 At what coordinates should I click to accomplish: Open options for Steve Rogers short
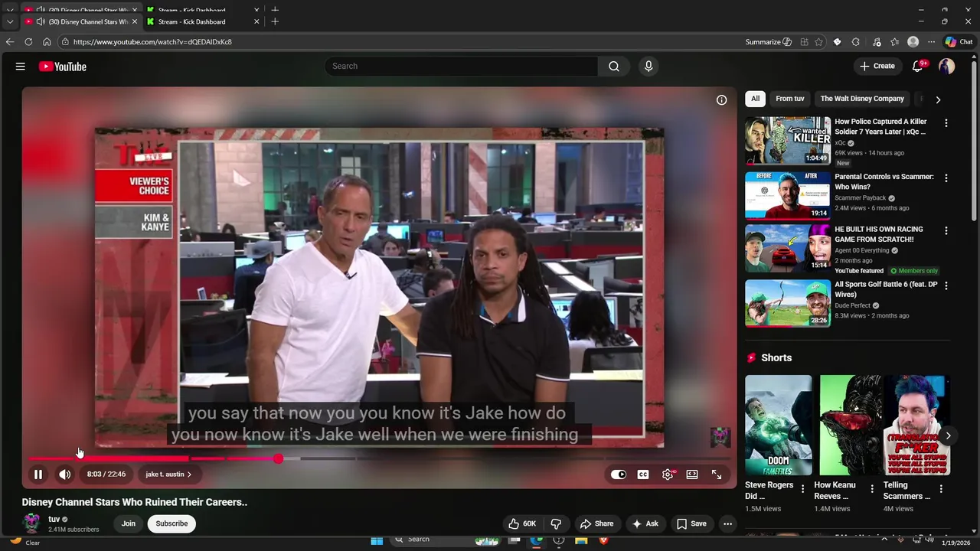802,488
